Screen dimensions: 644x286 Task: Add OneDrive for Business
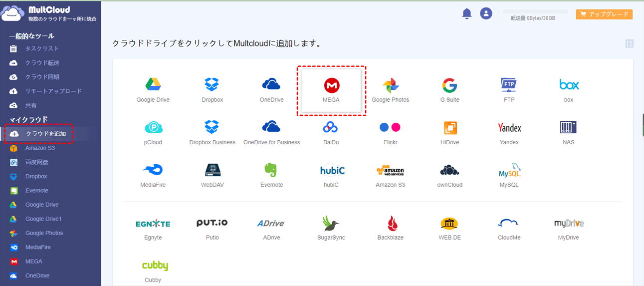pyautogui.click(x=271, y=133)
